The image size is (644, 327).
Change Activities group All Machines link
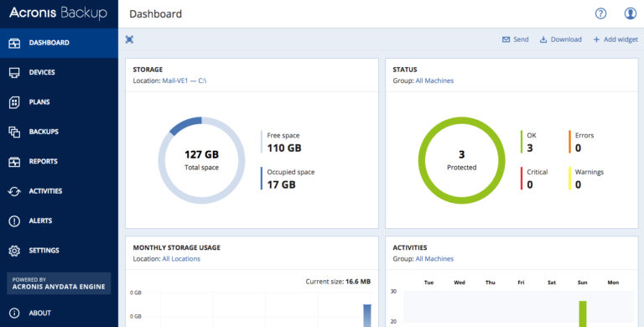point(434,259)
